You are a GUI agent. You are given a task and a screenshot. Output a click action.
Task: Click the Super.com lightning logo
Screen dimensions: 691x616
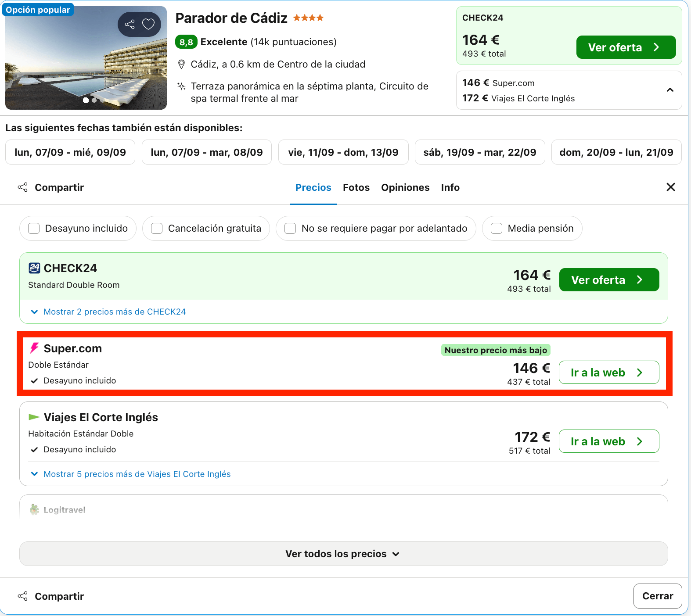point(34,348)
